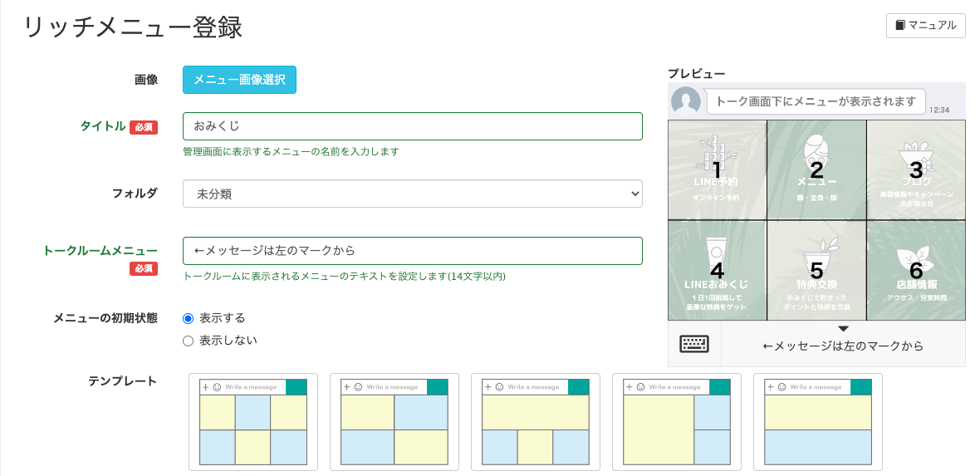Image resolution: width=980 pixels, height=476 pixels.
Task: Choose the six-area grid template
Action: pyautogui.click(x=253, y=422)
